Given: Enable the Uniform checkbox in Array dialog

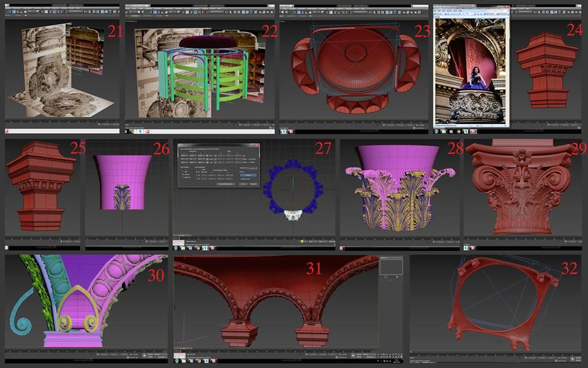Looking at the screenshot, I should [x=250, y=162].
